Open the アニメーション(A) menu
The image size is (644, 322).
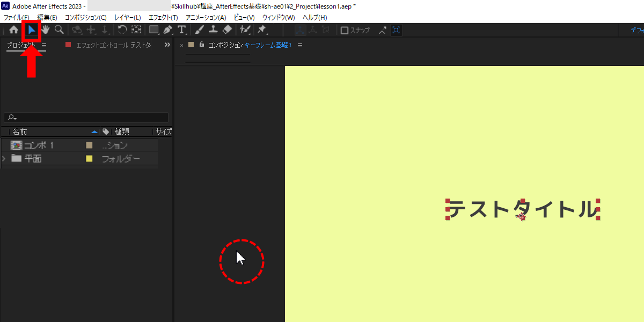tap(206, 18)
